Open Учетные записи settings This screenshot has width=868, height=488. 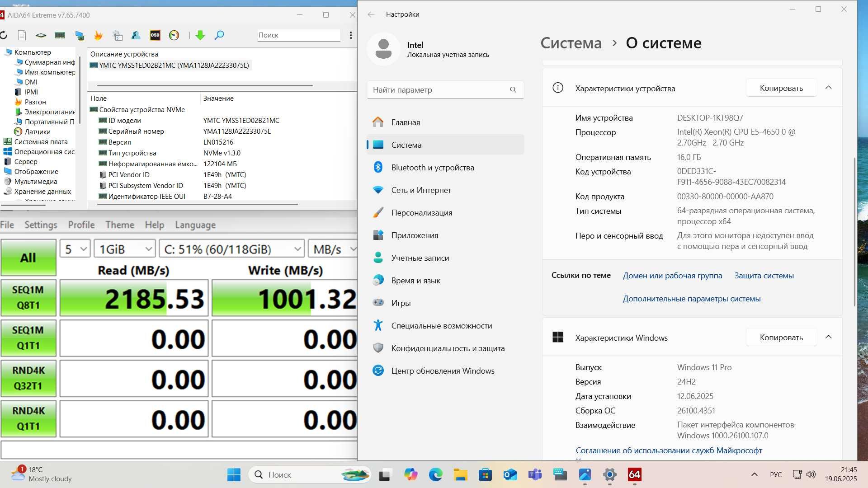(x=445, y=258)
